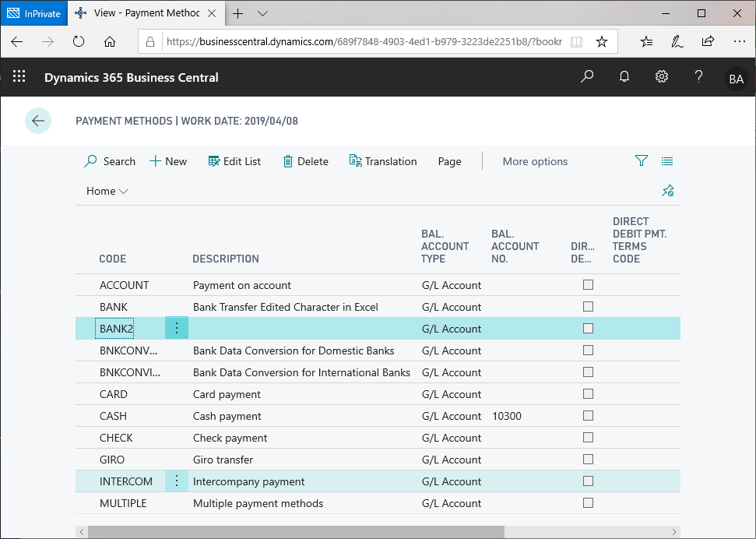Show row options for INTERCOM

click(177, 481)
